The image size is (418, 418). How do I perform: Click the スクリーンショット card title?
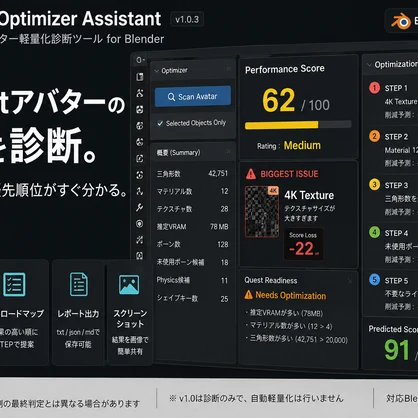point(130,319)
